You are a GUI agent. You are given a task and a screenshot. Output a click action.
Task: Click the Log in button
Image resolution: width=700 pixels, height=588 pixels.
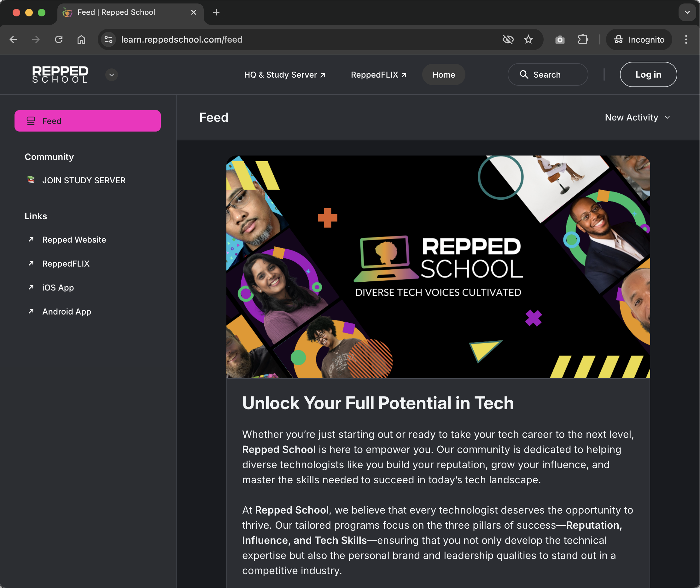648,74
